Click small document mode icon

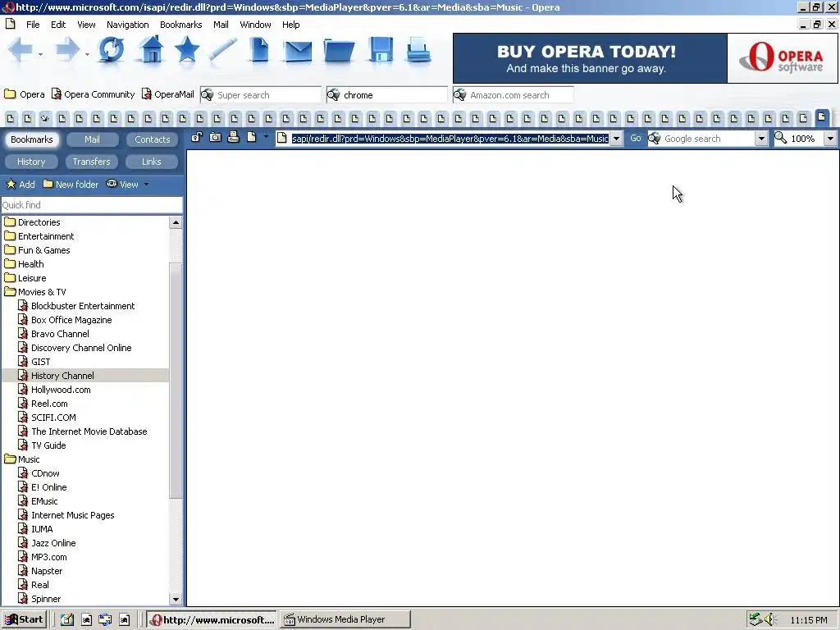(251, 138)
